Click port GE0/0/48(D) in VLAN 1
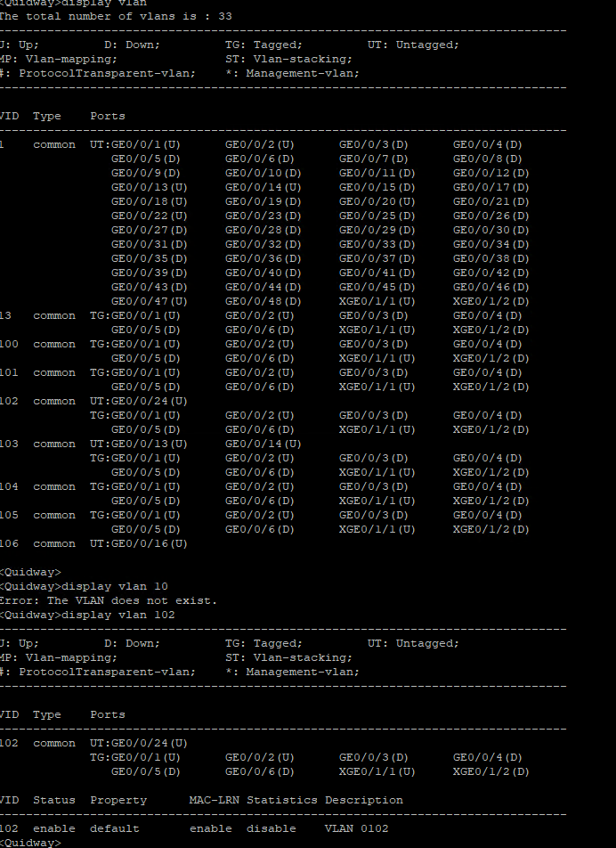Image resolution: width=616 pixels, height=848 pixels. tap(263, 301)
